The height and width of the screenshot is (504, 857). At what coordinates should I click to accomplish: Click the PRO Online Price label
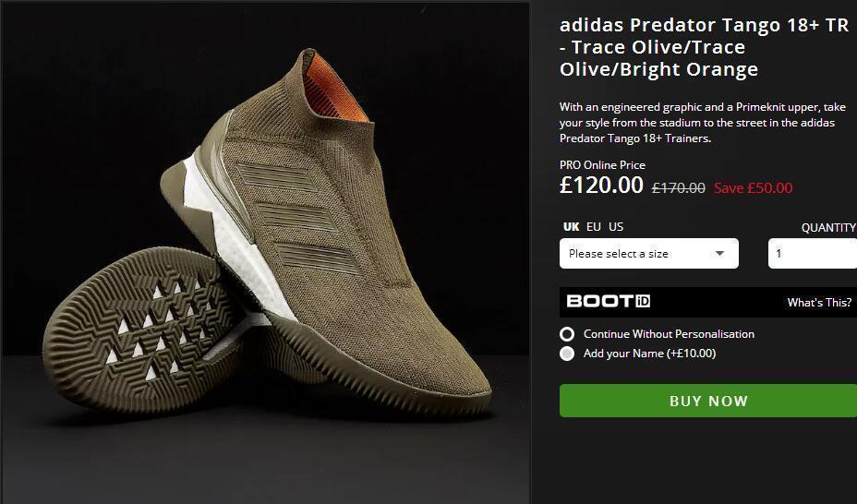(x=602, y=165)
